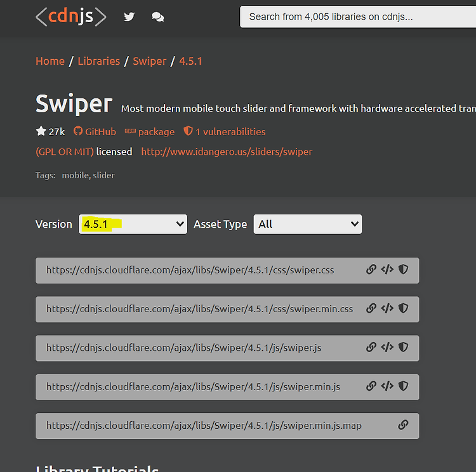Screen dimensions: 476x472
Task: Open the Asset Type All dropdown
Action: [308, 225]
